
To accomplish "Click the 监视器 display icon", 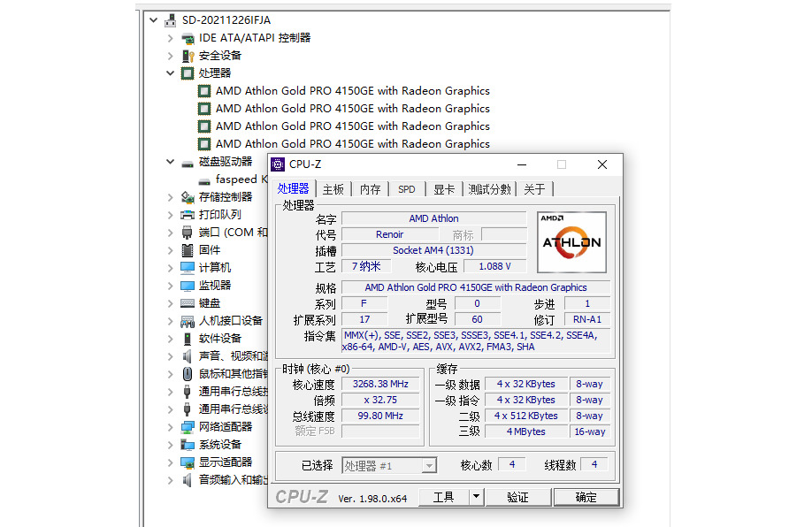I will 188,286.
